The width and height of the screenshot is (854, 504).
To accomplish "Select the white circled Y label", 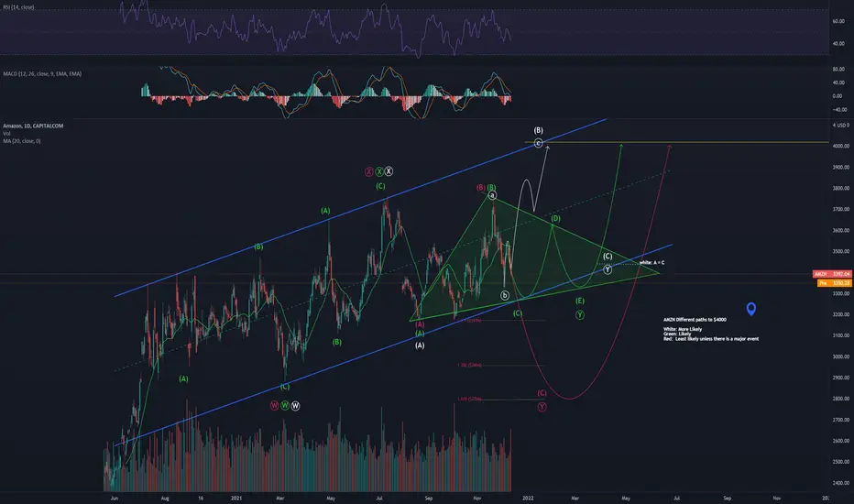I will (x=608, y=269).
